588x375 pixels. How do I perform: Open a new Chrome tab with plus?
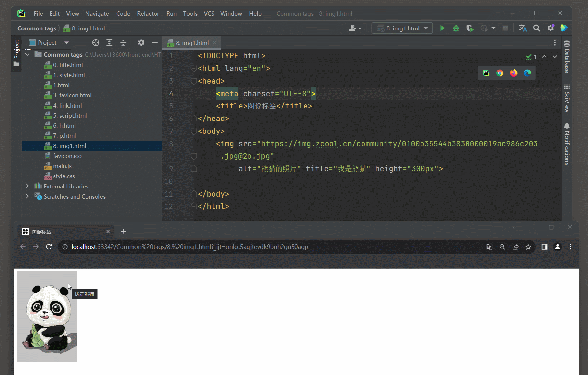tap(123, 231)
